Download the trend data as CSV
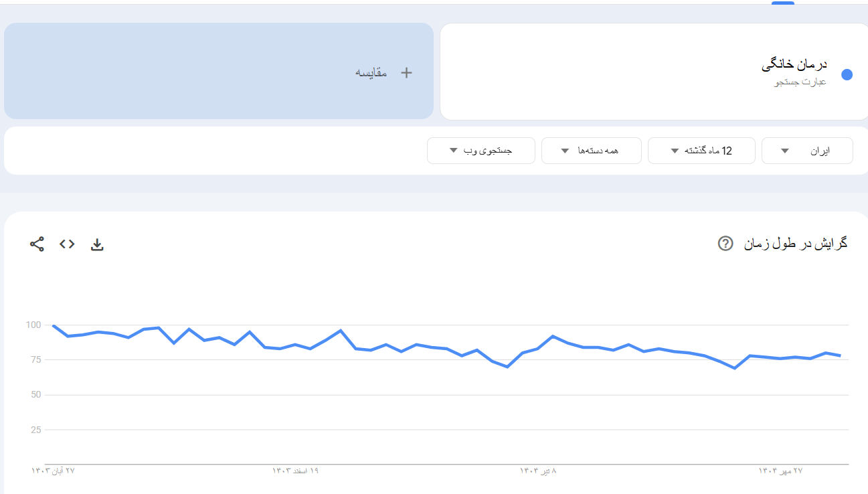This screenshot has width=868, height=494. (x=97, y=244)
